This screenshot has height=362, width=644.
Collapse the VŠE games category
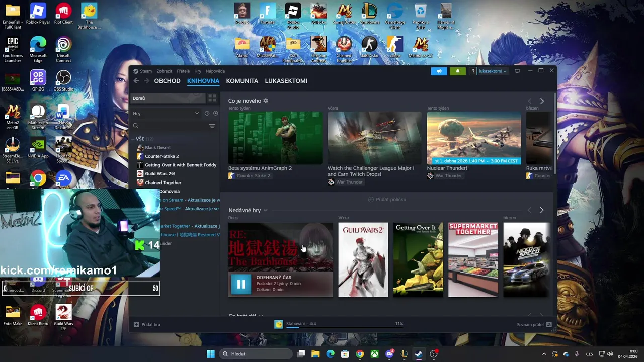click(x=133, y=139)
